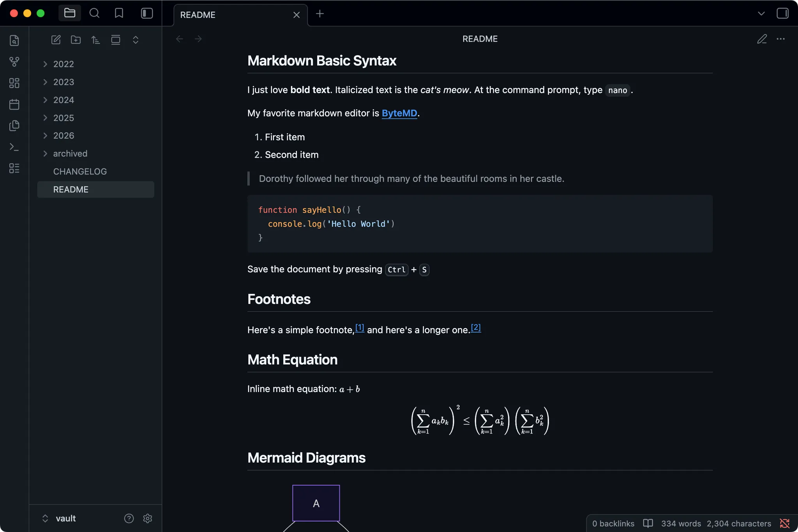Viewport: 798px width, 532px height.
Task: Open the search magnifier icon
Action: coord(94,13)
